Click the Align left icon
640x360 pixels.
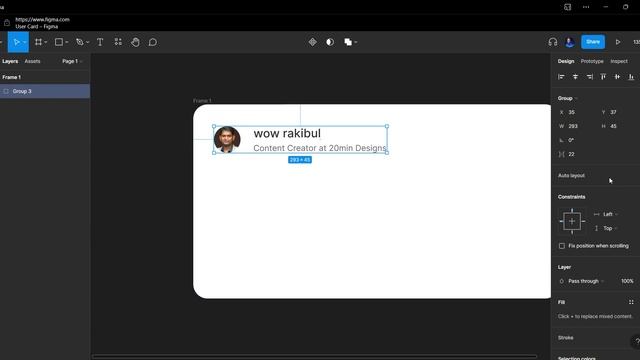point(561,77)
